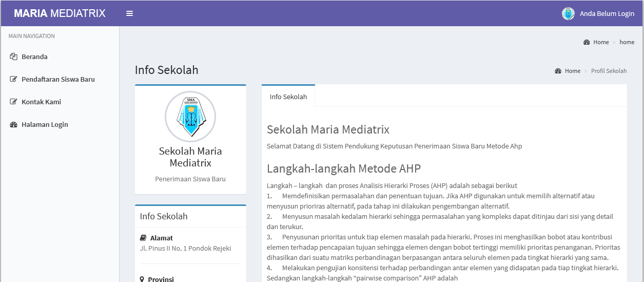Click MAIN NAVIGATION sidebar header
This screenshot has width=644, height=282.
32,36
